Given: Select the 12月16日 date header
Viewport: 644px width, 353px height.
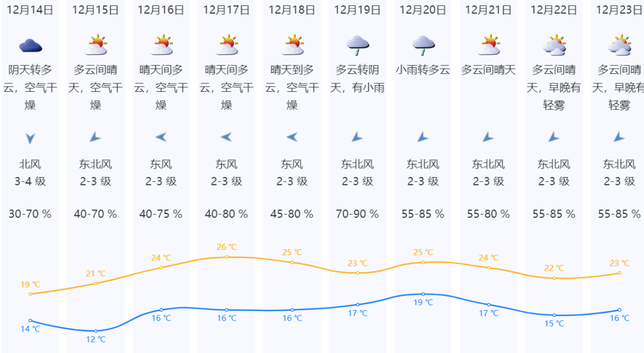Looking at the screenshot, I should (x=161, y=10).
